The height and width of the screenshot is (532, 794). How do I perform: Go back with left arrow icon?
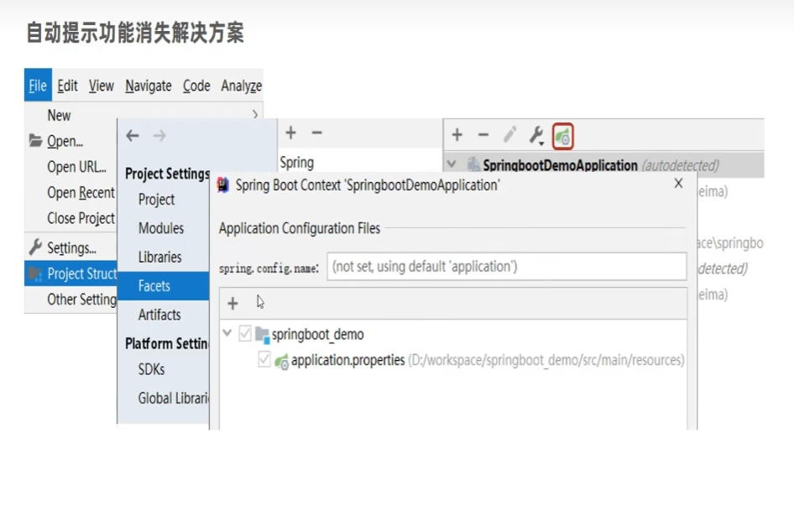click(x=133, y=136)
